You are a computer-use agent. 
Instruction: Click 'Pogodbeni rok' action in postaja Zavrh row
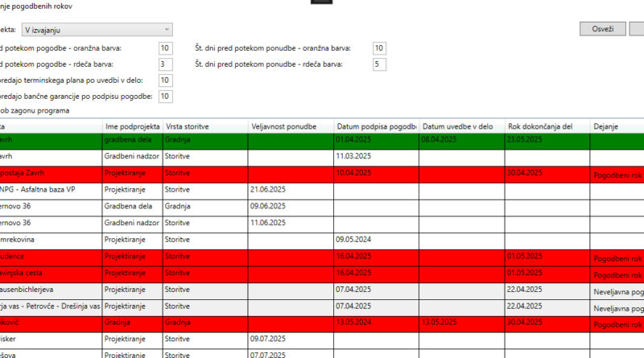[618, 175]
